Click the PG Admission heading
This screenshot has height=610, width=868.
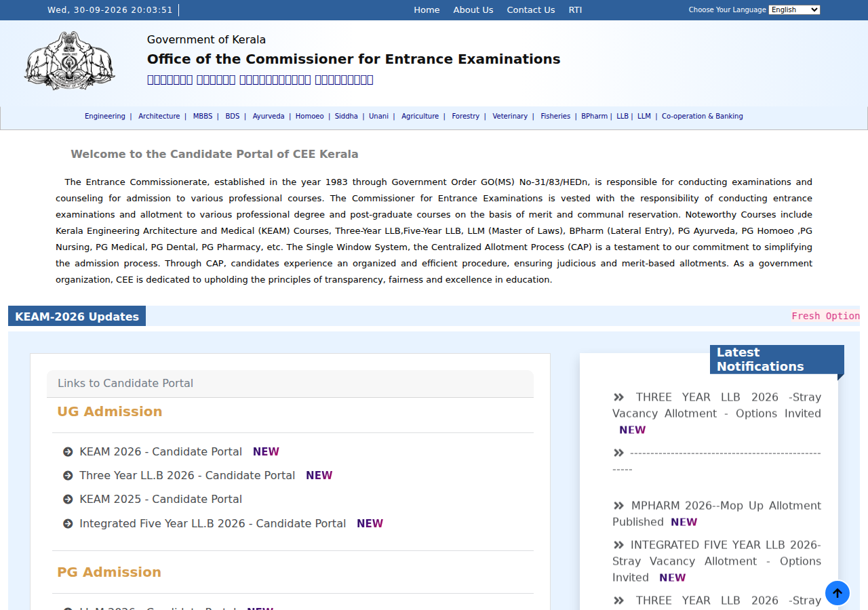[x=109, y=572]
